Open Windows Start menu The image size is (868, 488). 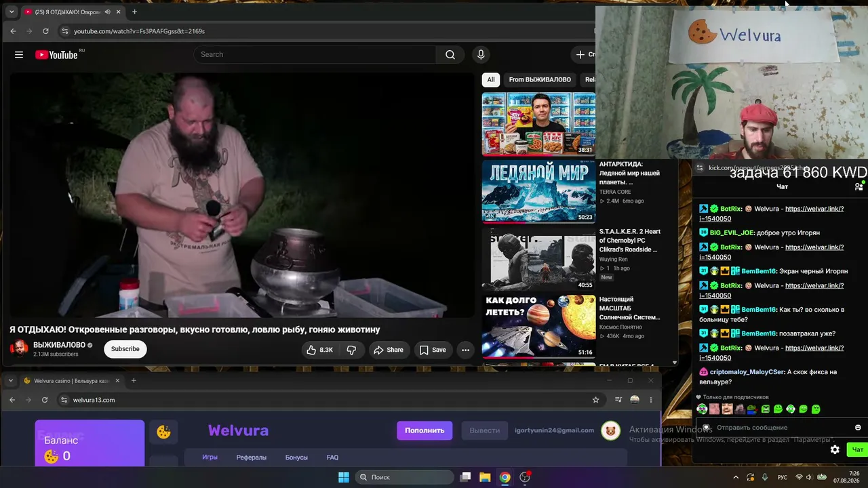(x=344, y=477)
